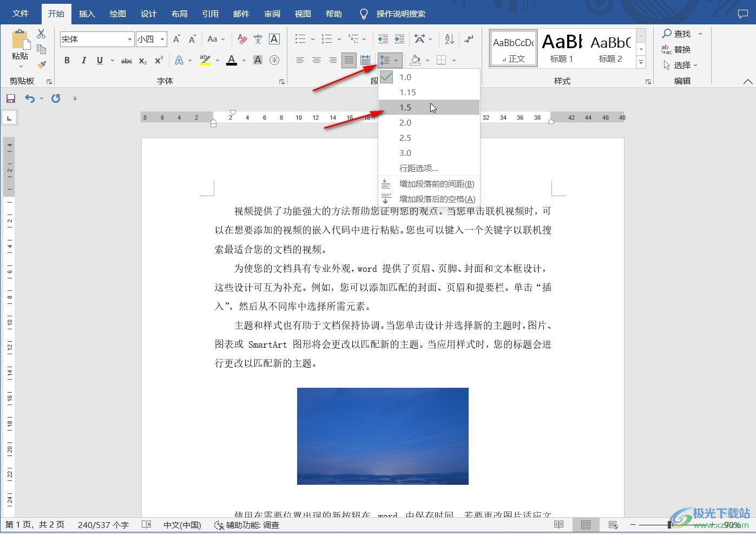This screenshot has width=756, height=534.
Task: Toggle Italic formatting
Action: tap(83, 61)
